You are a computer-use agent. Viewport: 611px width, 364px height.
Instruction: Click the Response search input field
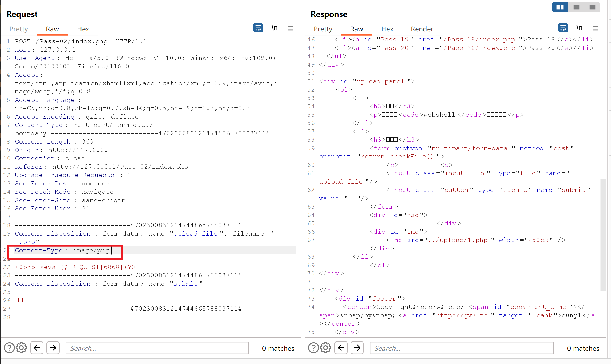(x=462, y=348)
